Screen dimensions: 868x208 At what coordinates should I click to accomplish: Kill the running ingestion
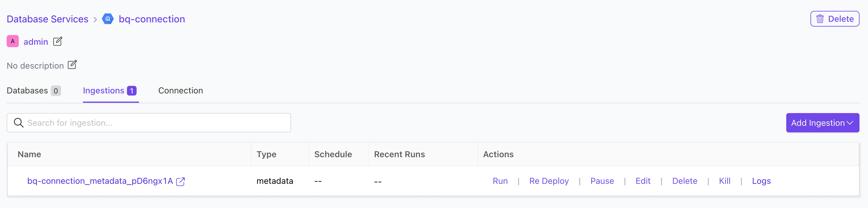pyautogui.click(x=724, y=181)
